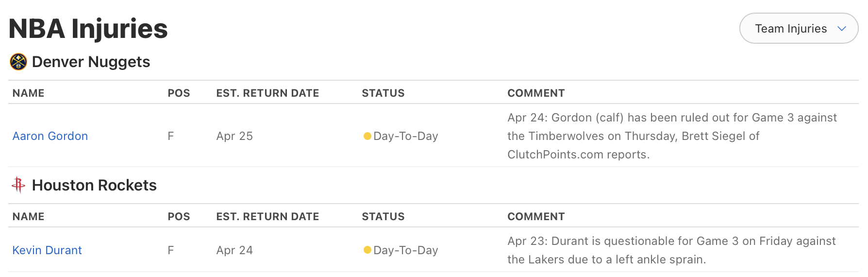Image resolution: width=868 pixels, height=277 pixels.
Task: Click the Rockets table COMMENT column header
Action: tap(536, 217)
